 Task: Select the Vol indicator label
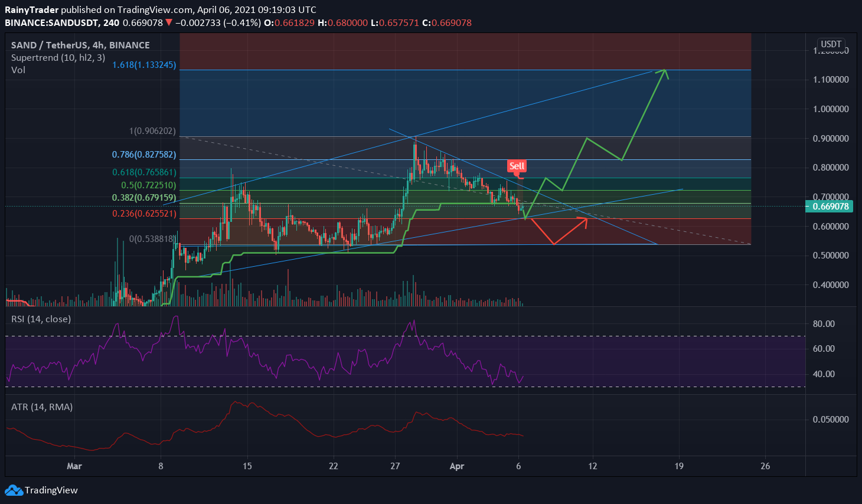pos(18,70)
